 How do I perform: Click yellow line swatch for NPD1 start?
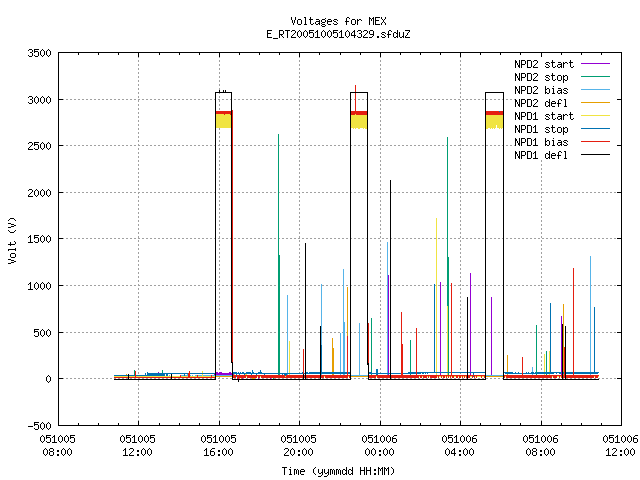coord(595,116)
